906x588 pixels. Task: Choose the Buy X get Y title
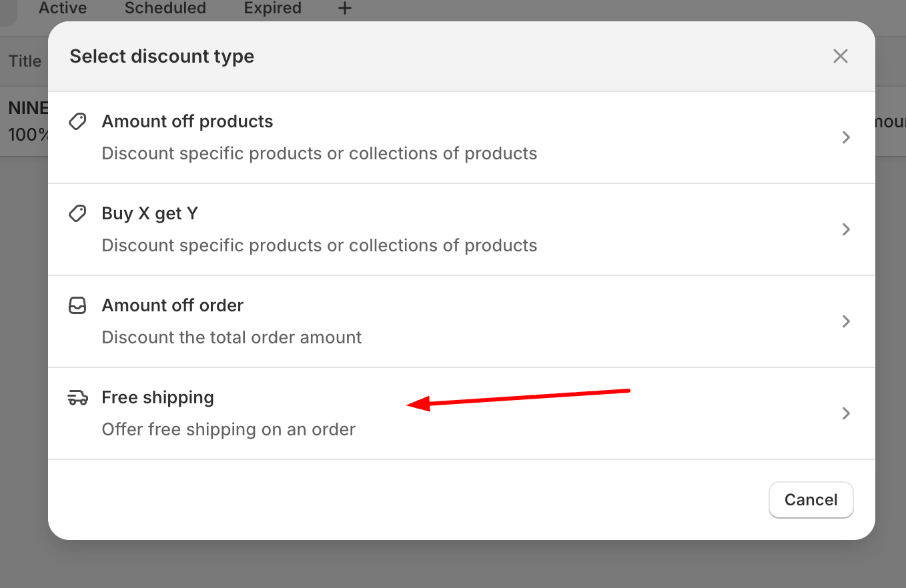coord(149,213)
